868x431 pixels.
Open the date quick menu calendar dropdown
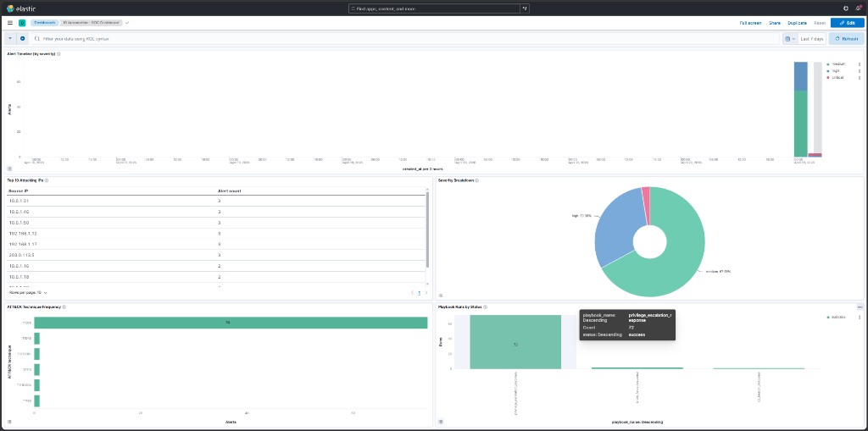coord(790,39)
